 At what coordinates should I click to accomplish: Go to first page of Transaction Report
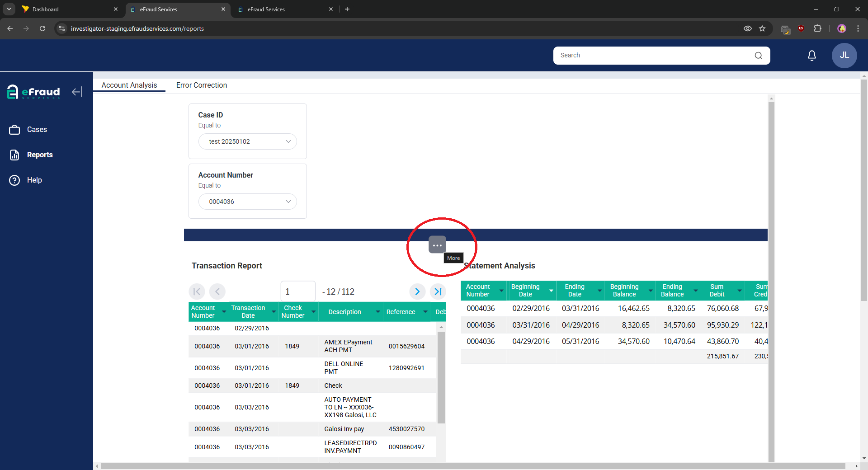coord(197,291)
